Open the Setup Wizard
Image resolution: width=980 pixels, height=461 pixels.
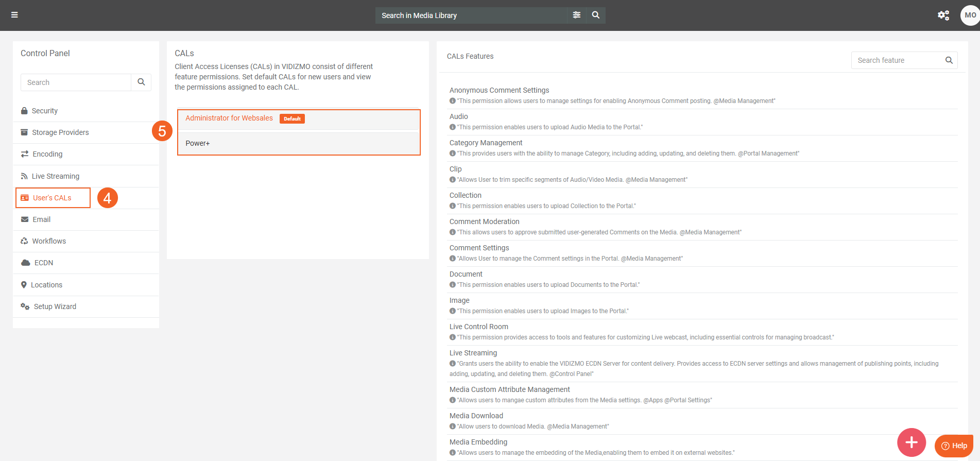click(55, 306)
